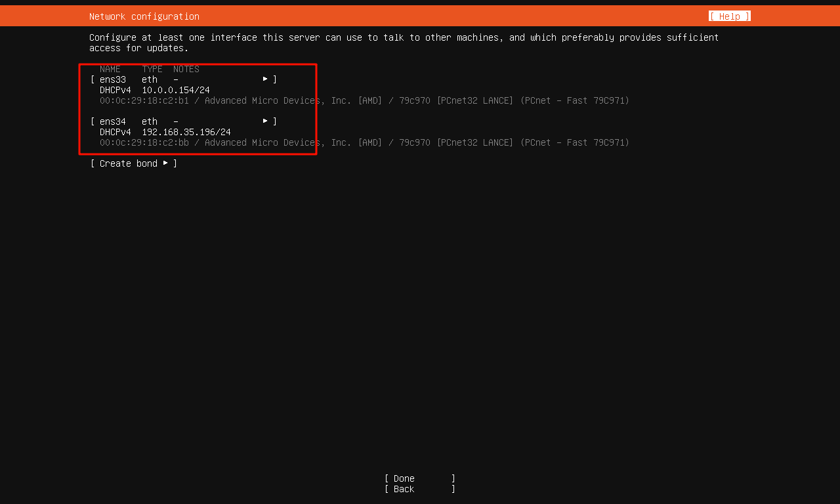Click the Network configuration title
The width and height of the screenshot is (840, 504).
pos(144,16)
